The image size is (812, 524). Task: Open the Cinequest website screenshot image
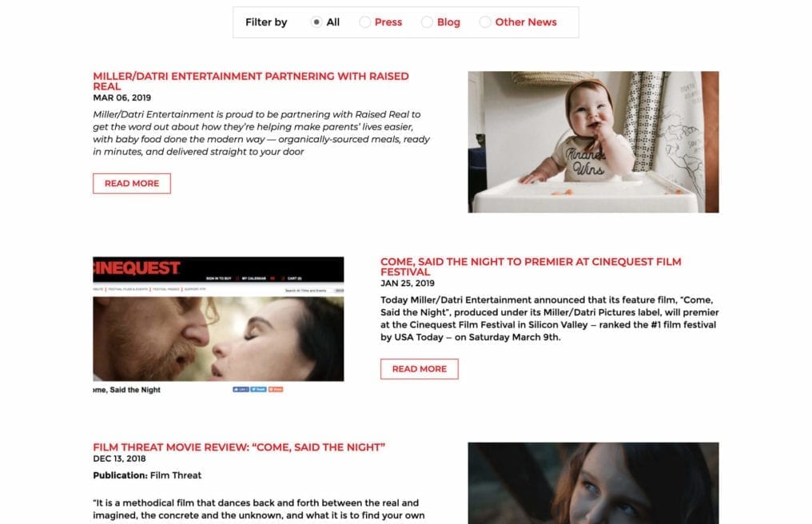tap(218, 325)
